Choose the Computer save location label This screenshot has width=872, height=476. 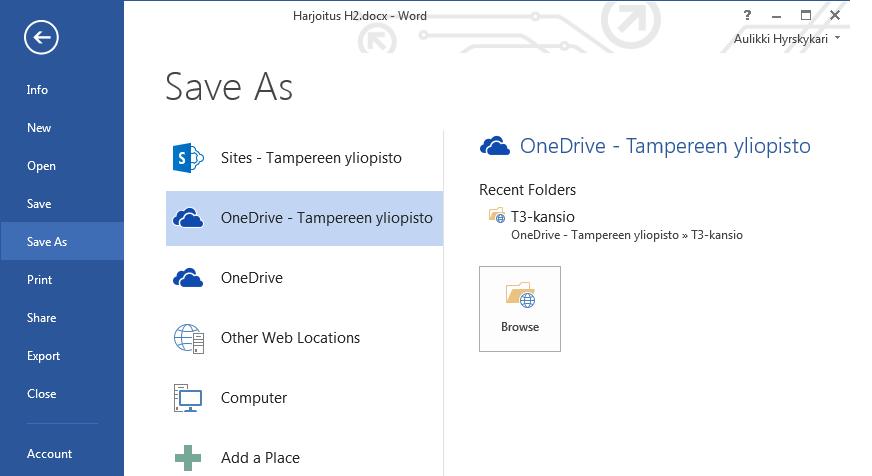pyautogui.click(x=254, y=398)
